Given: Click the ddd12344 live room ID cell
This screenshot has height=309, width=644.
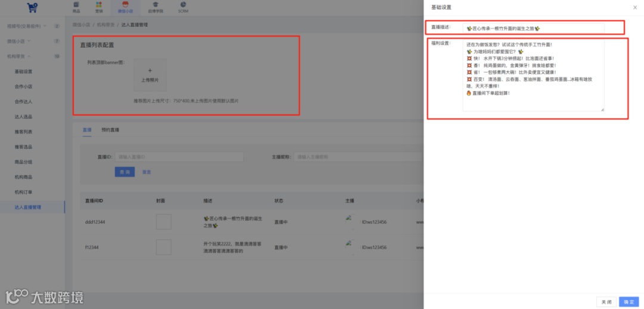Looking at the screenshot, I should pyautogui.click(x=95, y=221).
